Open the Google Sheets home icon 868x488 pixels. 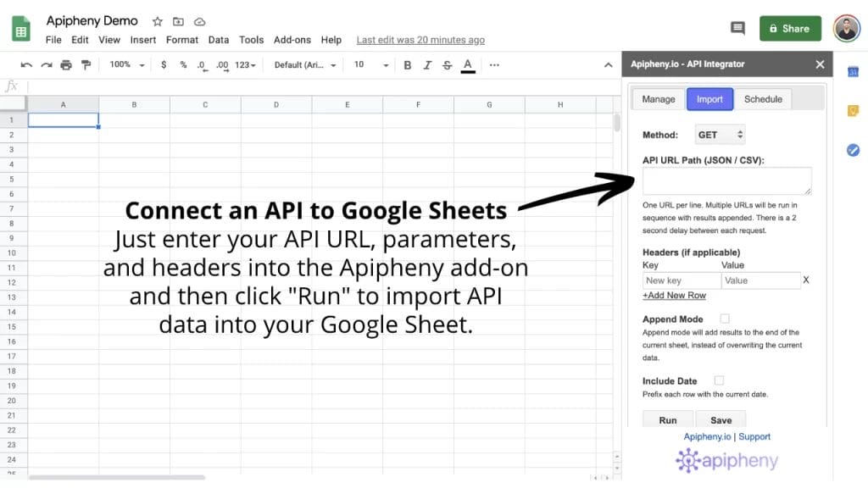click(x=21, y=29)
